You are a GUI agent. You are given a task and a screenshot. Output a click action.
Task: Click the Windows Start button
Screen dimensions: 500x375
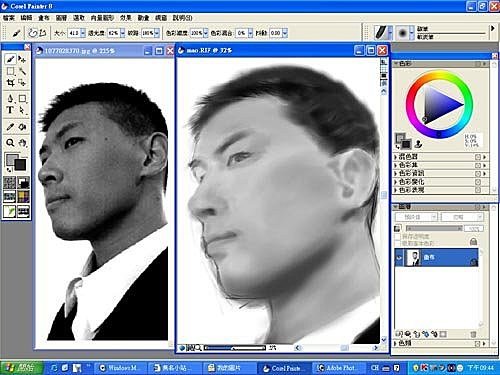(x=22, y=367)
